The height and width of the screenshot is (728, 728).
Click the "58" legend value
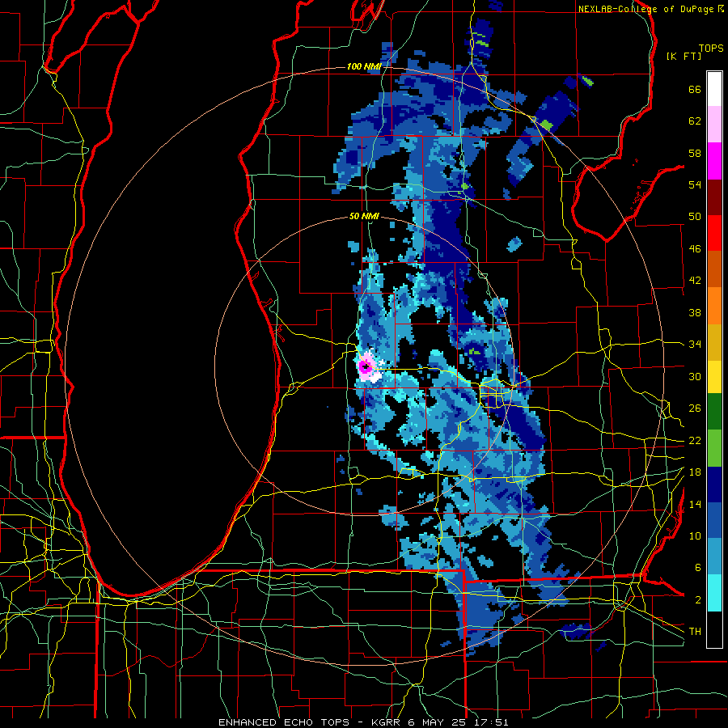pyautogui.click(x=695, y=153)
